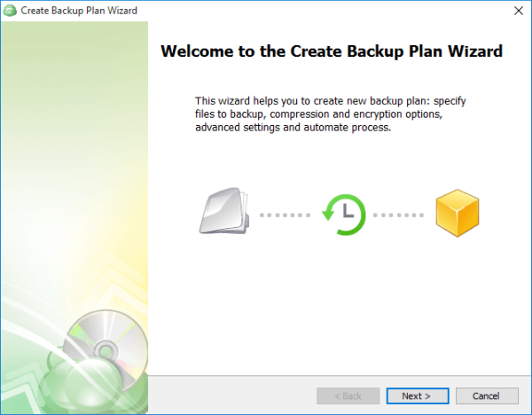532x415 pixels.
Task: Click the 'advanced settings and automate process' text
Action: tap(293, 128)
